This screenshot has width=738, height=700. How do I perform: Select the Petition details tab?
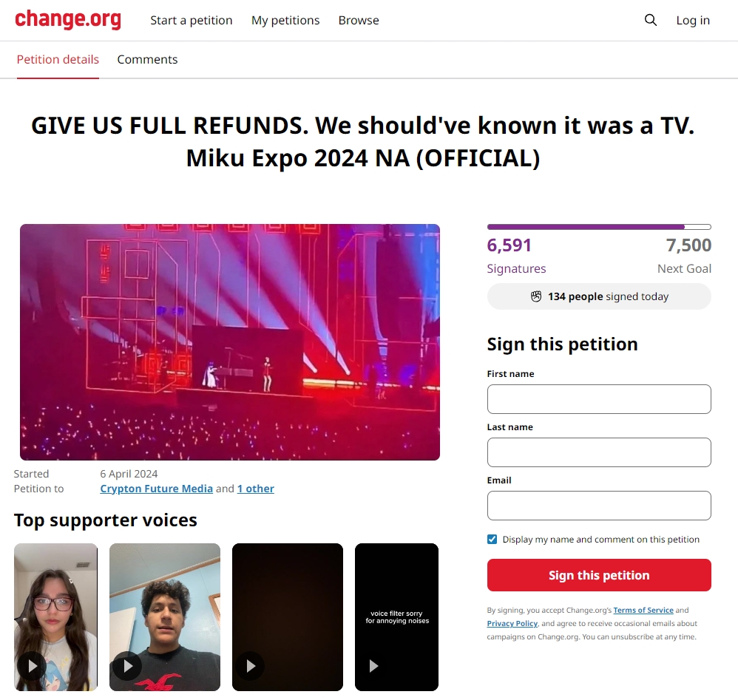click(58, 60)
